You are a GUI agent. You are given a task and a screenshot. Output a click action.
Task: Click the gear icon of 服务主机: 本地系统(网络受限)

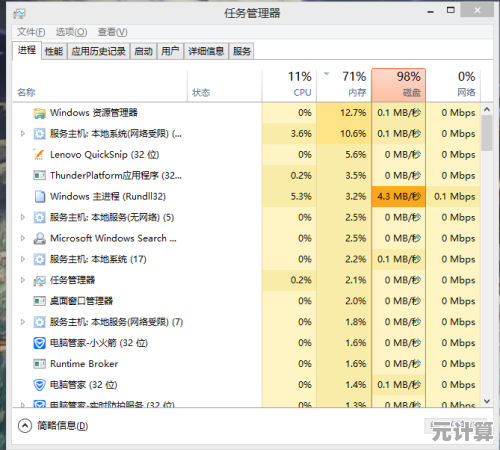tap(39, 134)
